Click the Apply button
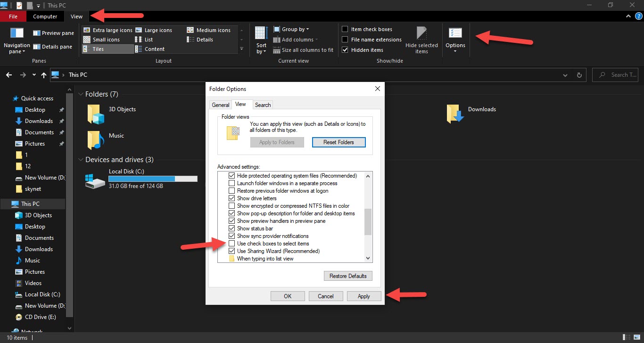Viewport: 644px width, 343px height. [364, 296]
